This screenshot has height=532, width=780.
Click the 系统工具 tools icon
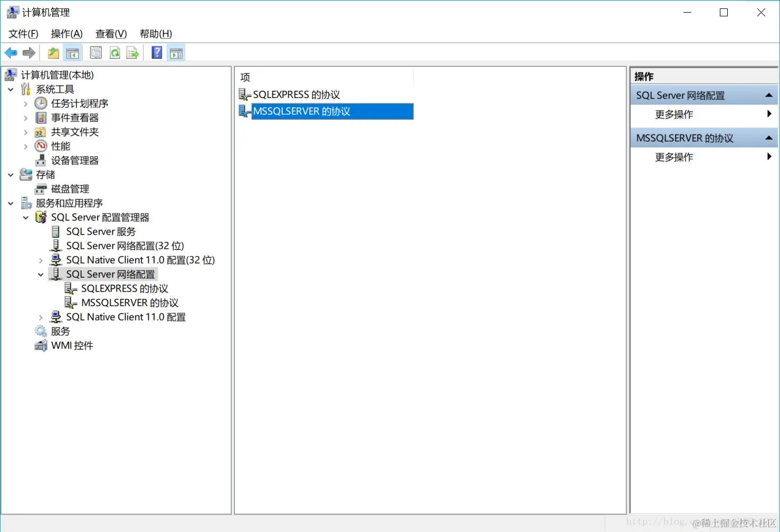coord(26,89)
